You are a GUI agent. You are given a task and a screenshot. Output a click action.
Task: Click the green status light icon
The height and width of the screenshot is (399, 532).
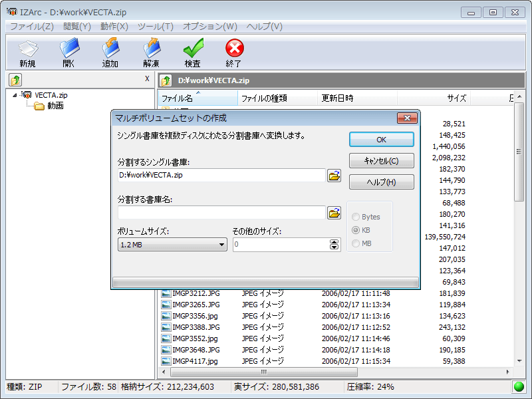(519, 387)
